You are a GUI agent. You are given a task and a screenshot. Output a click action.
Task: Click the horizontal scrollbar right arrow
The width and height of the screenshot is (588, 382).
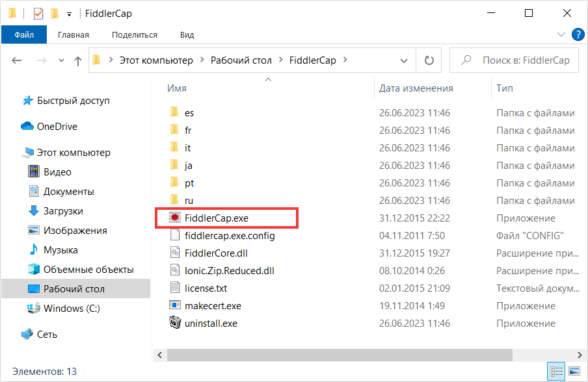pyautogui.click(x=580, y=355)
